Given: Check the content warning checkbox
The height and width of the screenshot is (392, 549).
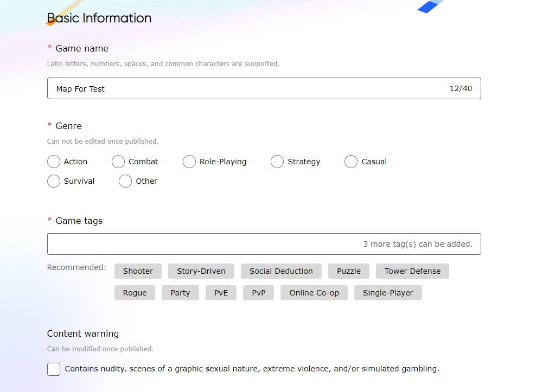Looking at the screenshot, I should [x=54, y=369].
